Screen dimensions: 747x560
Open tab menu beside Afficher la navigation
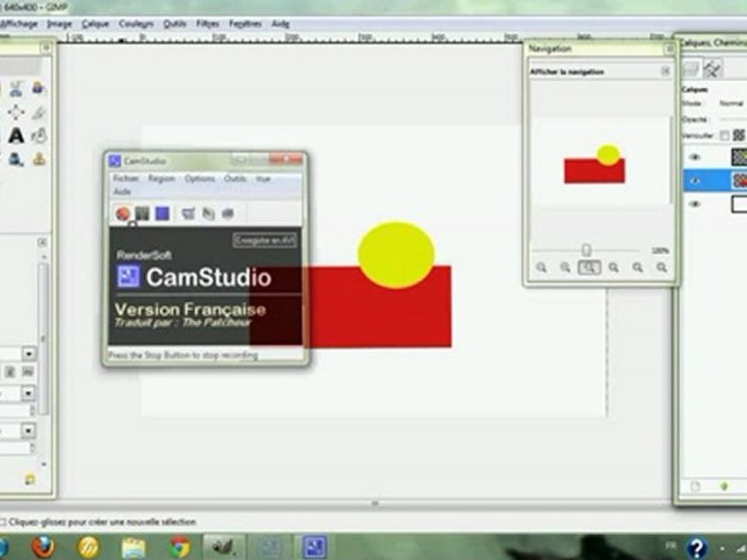665,72
